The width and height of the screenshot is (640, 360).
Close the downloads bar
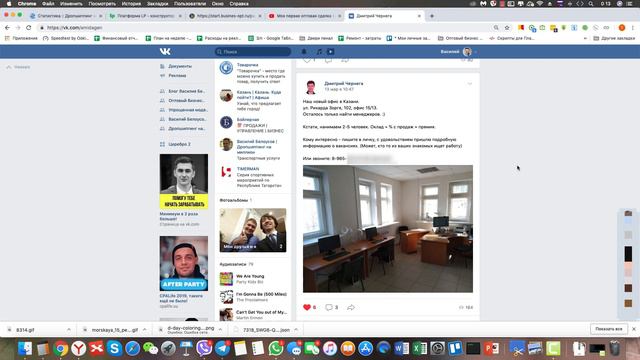634,329
